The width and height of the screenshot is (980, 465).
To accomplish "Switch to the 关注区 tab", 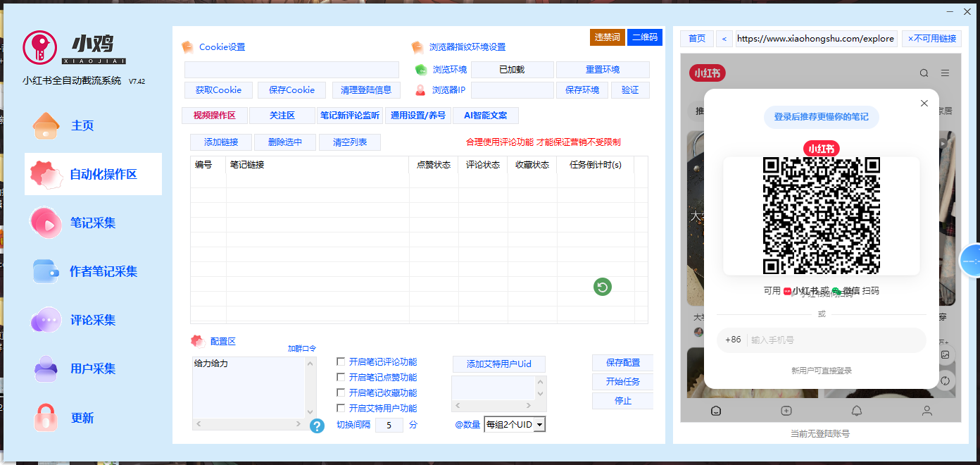I will tap(282, 116).
